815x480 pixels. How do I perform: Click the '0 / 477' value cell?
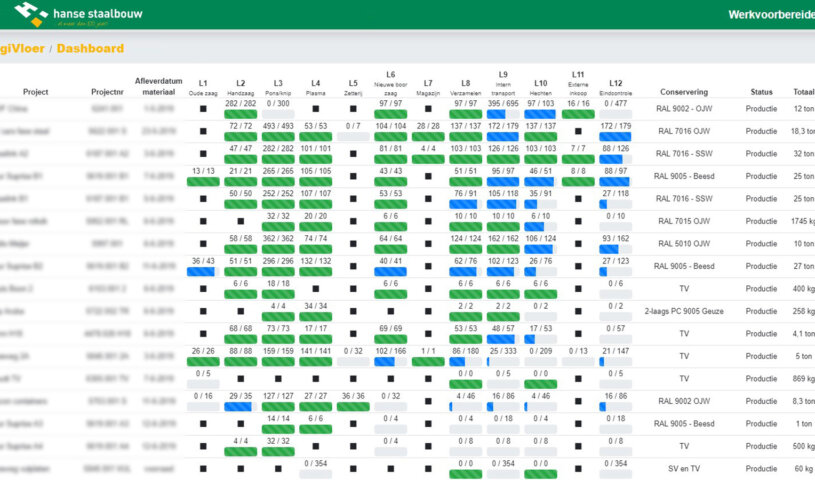pos(615,103)
